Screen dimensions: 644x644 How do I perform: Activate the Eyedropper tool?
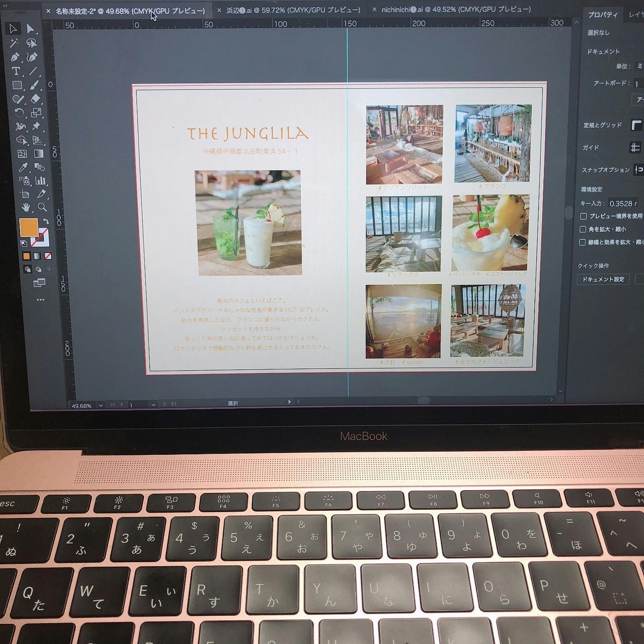click(x=23, y=167)
